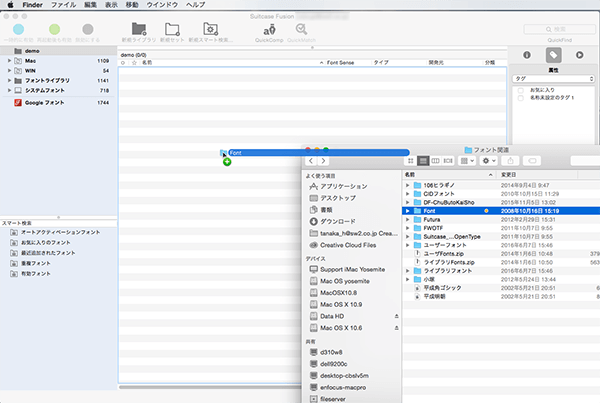Eject the Mac OS X 10.6 volume
Viewport: 600px width, 403px height.
[x=396, y=328]
